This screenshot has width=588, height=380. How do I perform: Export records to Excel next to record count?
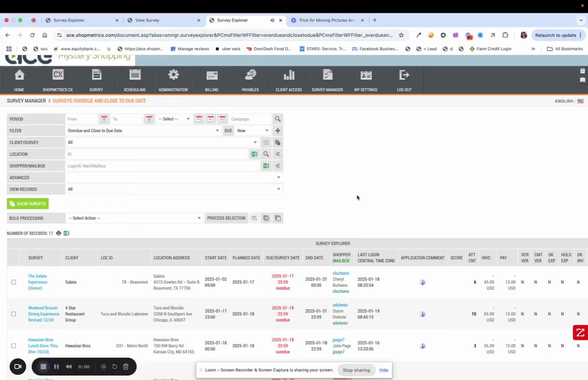tap(67, 233)
